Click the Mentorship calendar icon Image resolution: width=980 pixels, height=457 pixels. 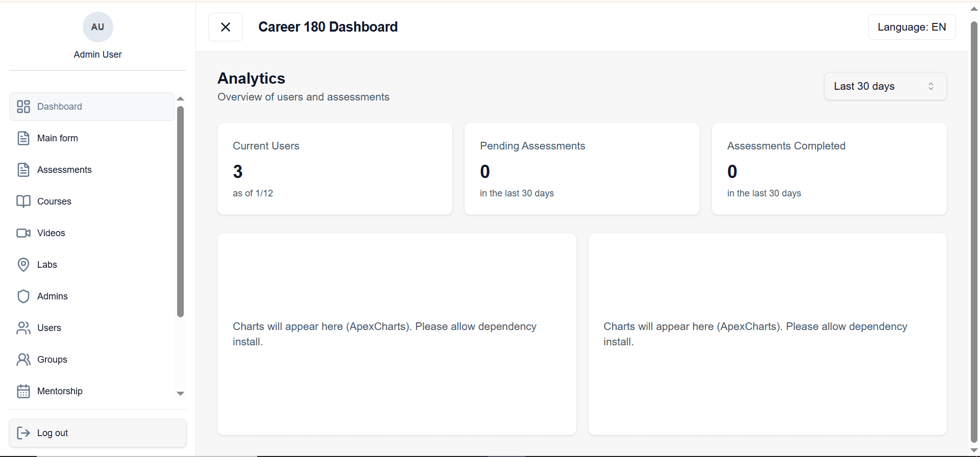pos(23,391)
